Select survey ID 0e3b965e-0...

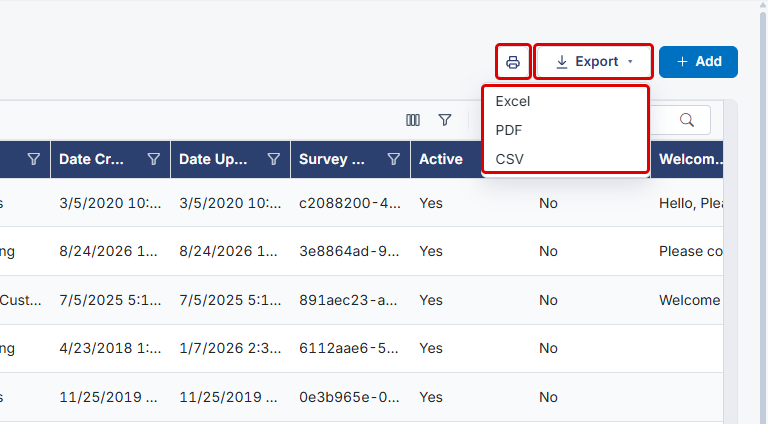(x=350, y=397)
